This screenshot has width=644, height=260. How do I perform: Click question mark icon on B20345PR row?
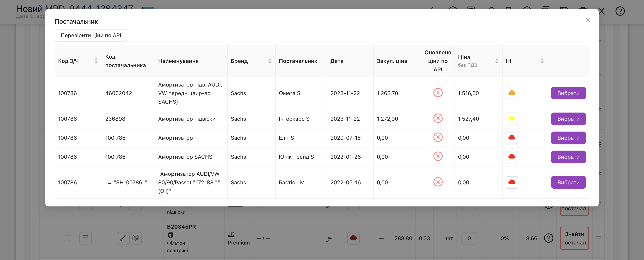click(x=548, y=238)
